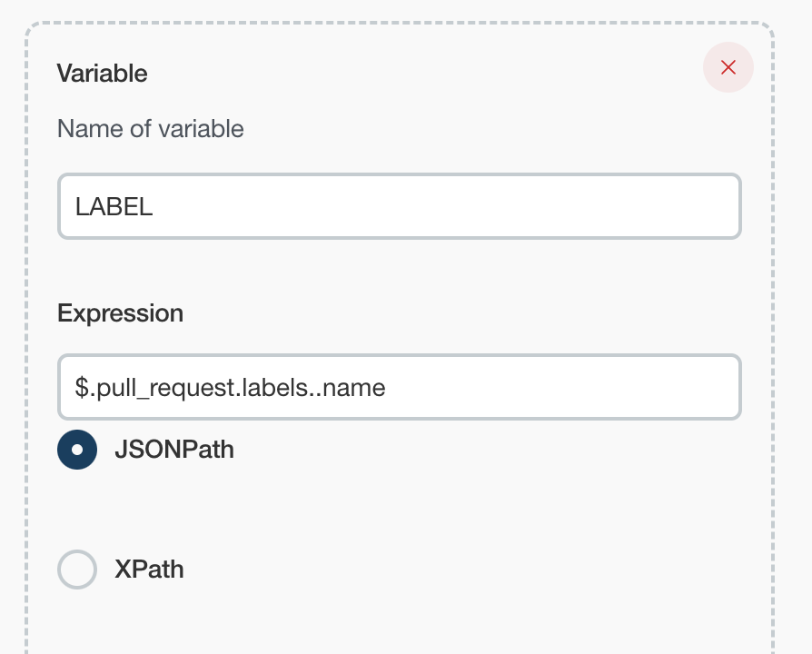Remove the variable with the red X
The width and height of the screenshot is (812, 654).
pos(728,67)
